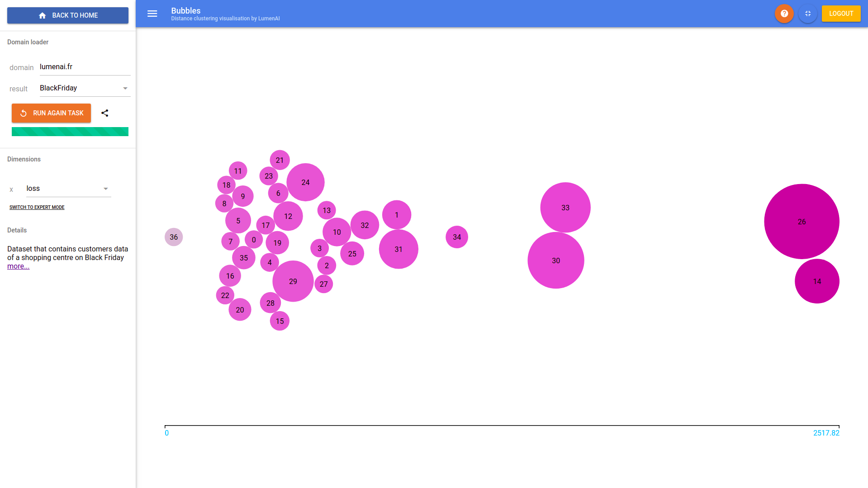This screenshot has width=868, height=488.
Task: Toggle the fullscreen compress icon
Action: tap(808, 14)
